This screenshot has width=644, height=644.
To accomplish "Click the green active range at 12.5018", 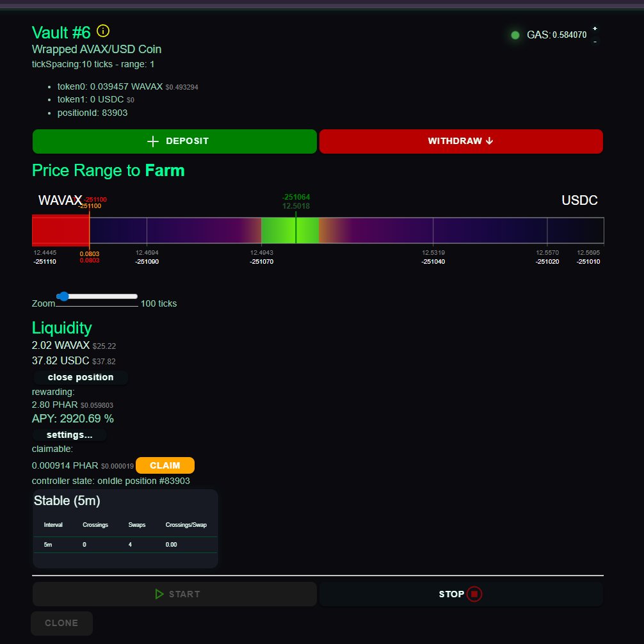I will [x=290, y=230].
